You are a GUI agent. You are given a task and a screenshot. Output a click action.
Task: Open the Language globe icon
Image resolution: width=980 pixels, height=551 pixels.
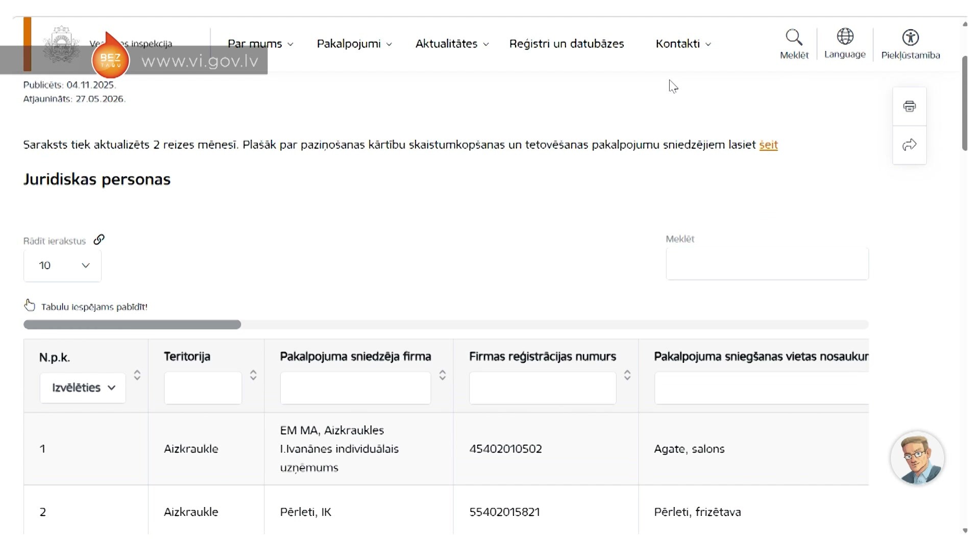coord(845,36)
